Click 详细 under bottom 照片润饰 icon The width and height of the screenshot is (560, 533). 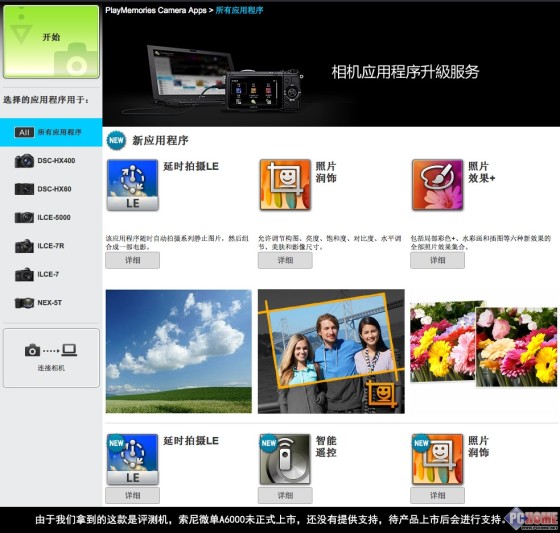click(438, 495)
